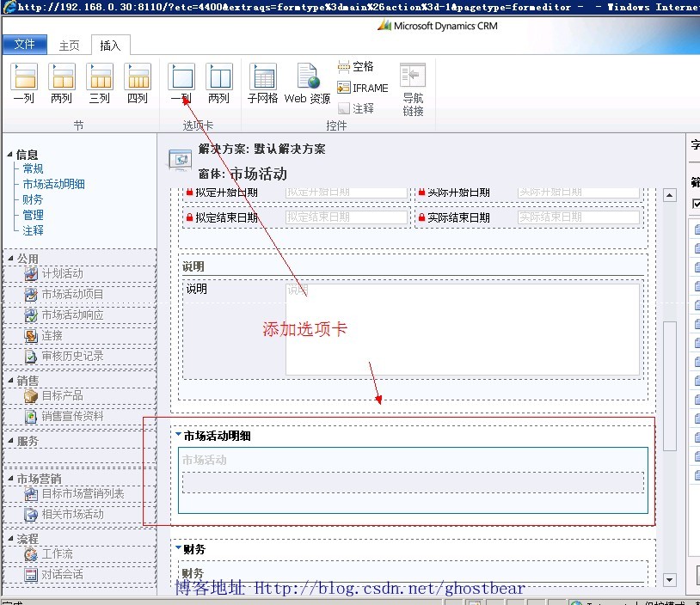Insert a navigation link (导航链接)
Viewport: 700px width, 605px height.
click(413, 89)
